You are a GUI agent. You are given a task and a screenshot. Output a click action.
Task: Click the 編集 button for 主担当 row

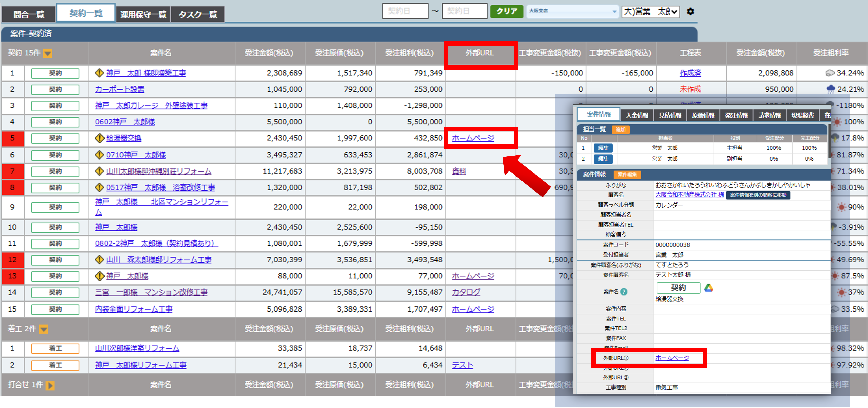click(x=603, y=148)
